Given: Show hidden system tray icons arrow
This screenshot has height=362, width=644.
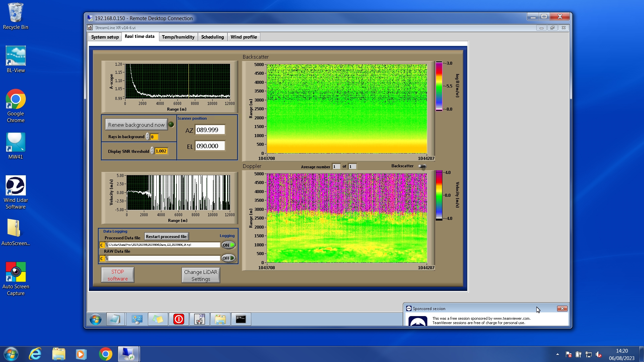Looking at the screenshot, I should tap(557, 354).
